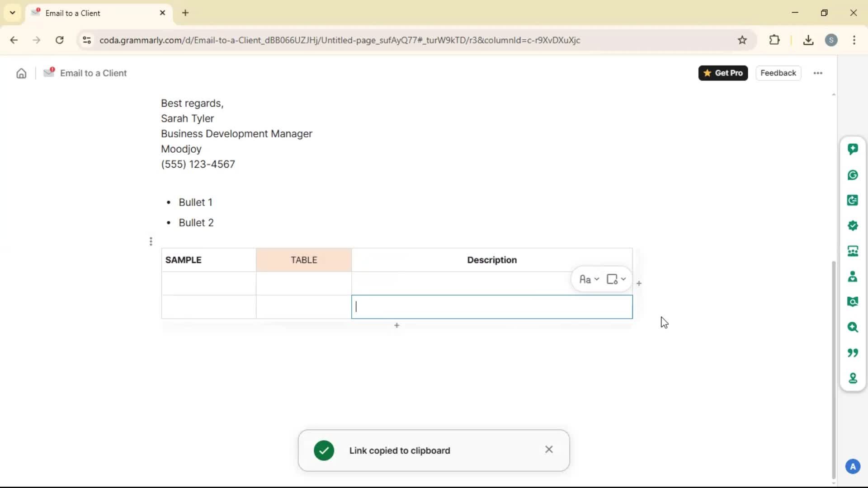Go to the Coda home icon
The height and width of the screenshot is (488, 868).
click(21, 73)
